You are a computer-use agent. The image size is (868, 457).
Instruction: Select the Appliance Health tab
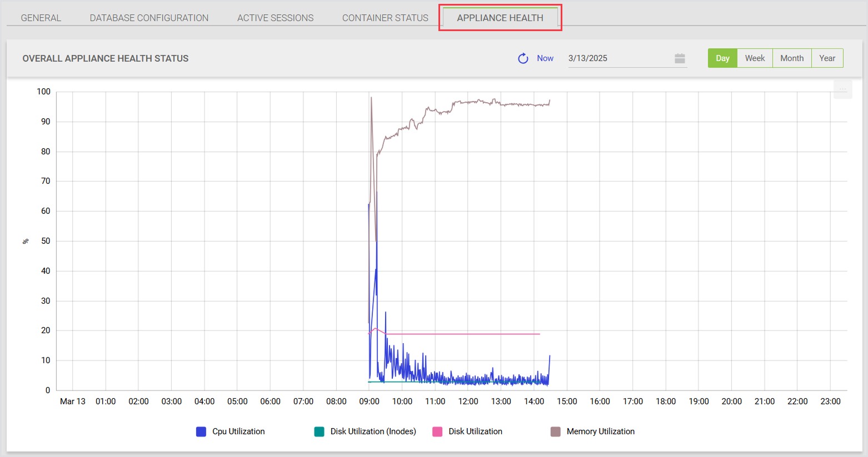click(x=500, y=18)
